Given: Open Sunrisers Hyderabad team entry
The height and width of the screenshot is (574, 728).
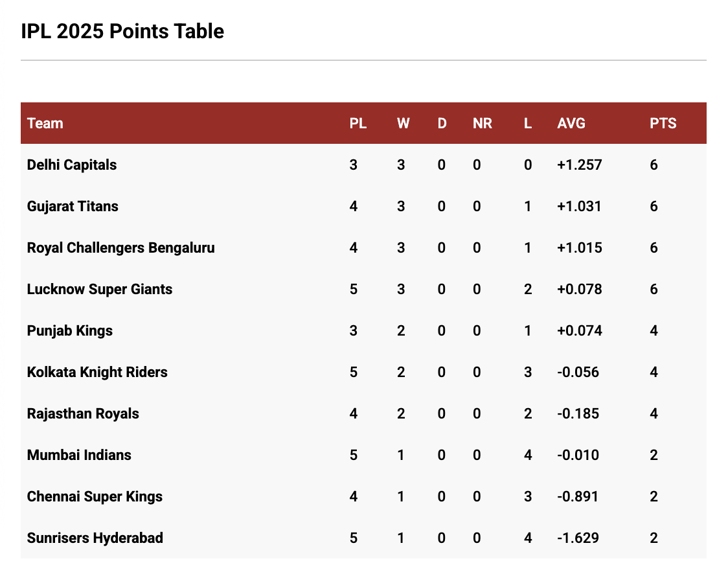Looking at the screenshot, I should 95,538.
